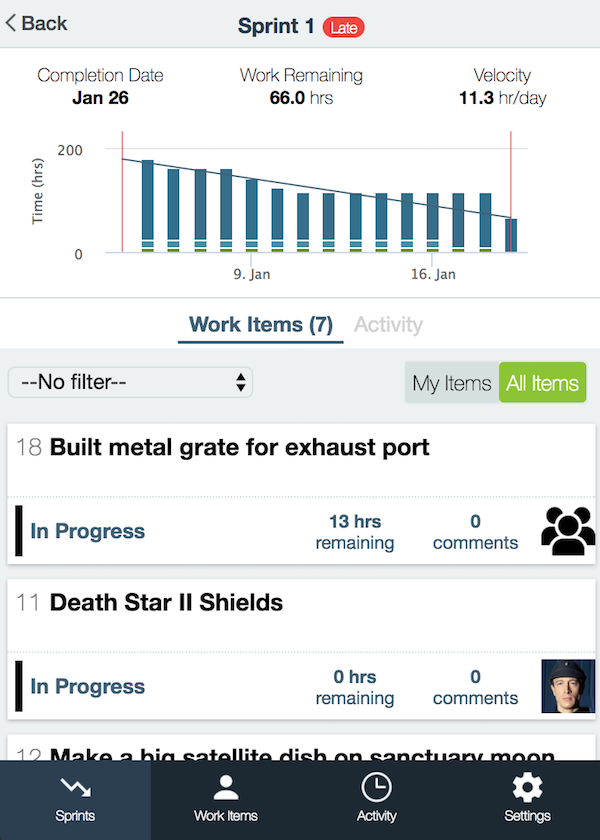Click 0 comments on Death Star II Shields
600x840 pixels.
tap(475, 687)
